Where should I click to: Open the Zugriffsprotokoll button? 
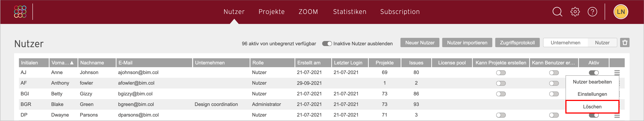pos(517,42)
